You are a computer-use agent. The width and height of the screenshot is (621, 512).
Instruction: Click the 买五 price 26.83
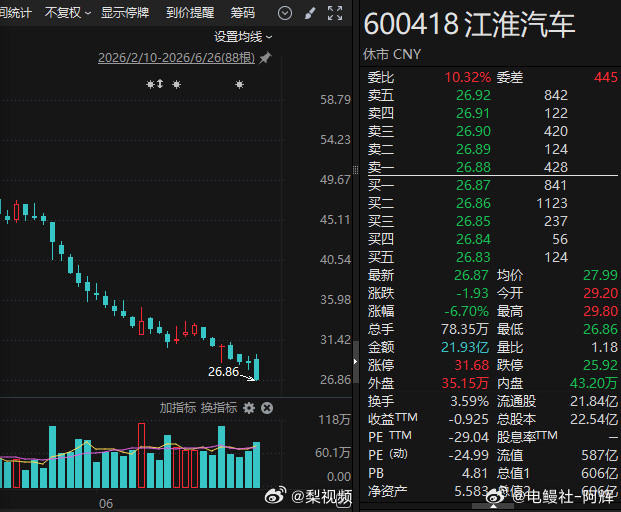(x=473, y=257)
